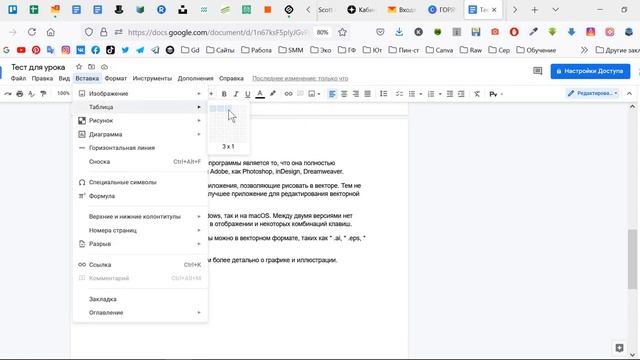Select the 3 x 1 table grid cell

click(229, 109)
